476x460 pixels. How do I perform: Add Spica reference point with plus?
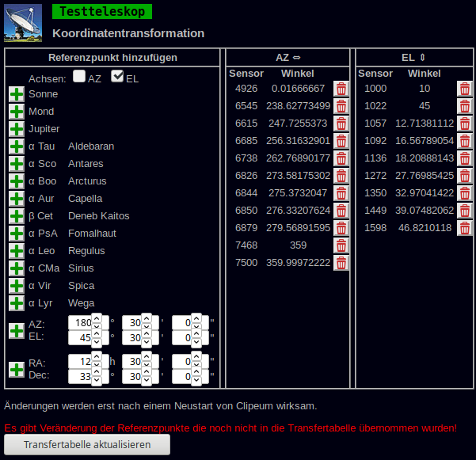tap(17, 286)
